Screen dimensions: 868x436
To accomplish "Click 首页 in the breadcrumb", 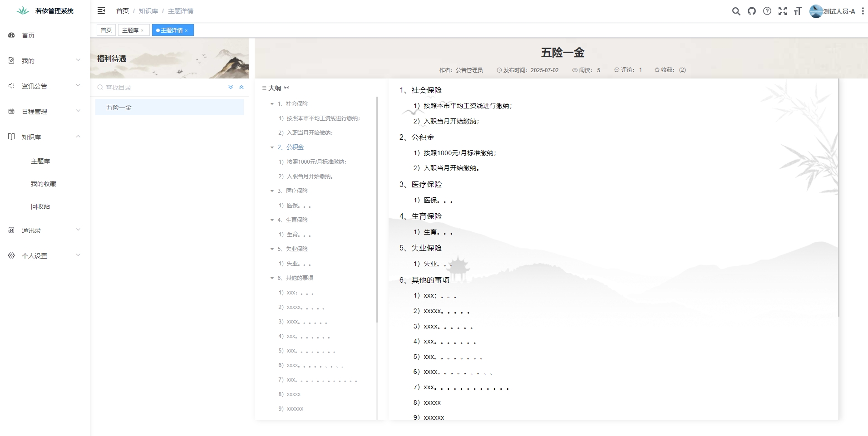I will (x=123, y=11).
